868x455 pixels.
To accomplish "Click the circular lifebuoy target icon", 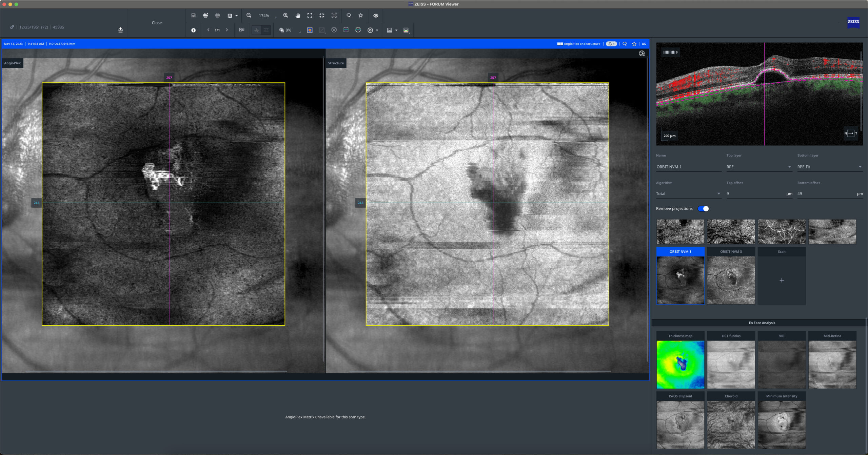I will [334, 30].
